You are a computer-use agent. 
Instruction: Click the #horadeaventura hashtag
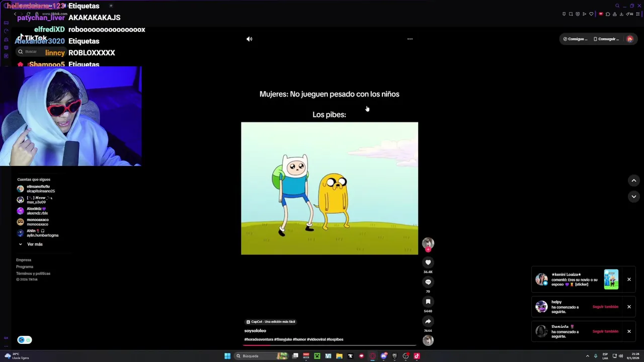[x=259, y=339]
